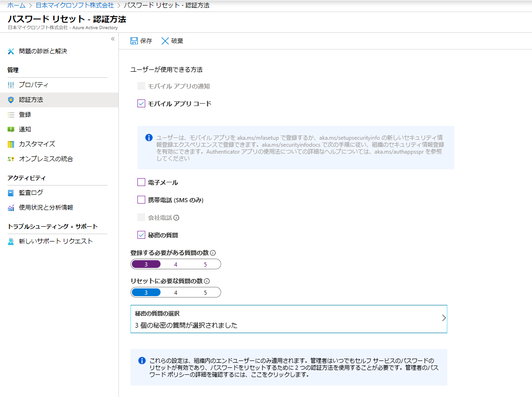Click the wrench icon beside 問題の診断と解決

(x=11, y=51)
